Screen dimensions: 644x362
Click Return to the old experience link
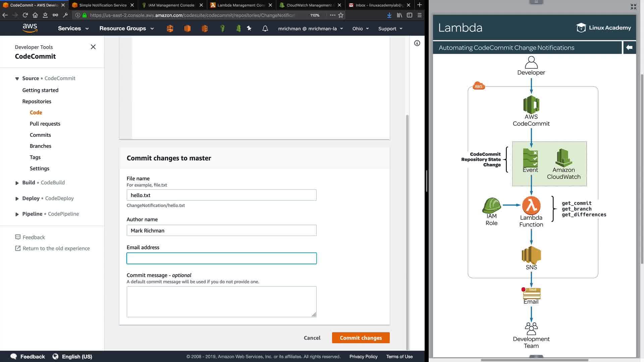[x=56, y=248]
